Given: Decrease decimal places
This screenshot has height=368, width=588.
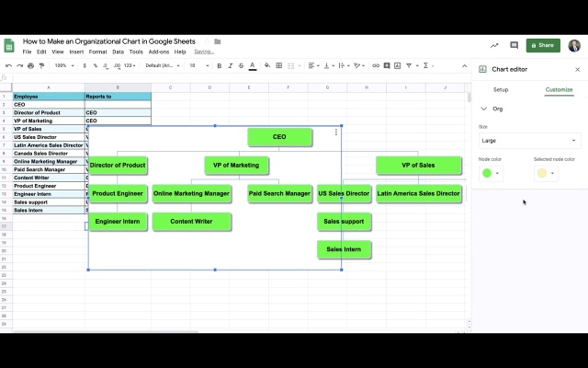Looking at the screenshot, I should tap(106, 65).
